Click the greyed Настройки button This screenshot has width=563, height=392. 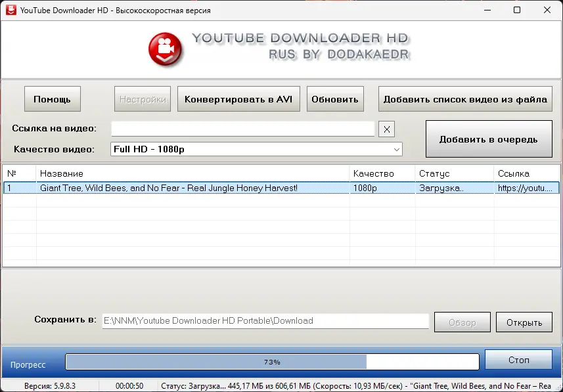(x=143, y=99)
